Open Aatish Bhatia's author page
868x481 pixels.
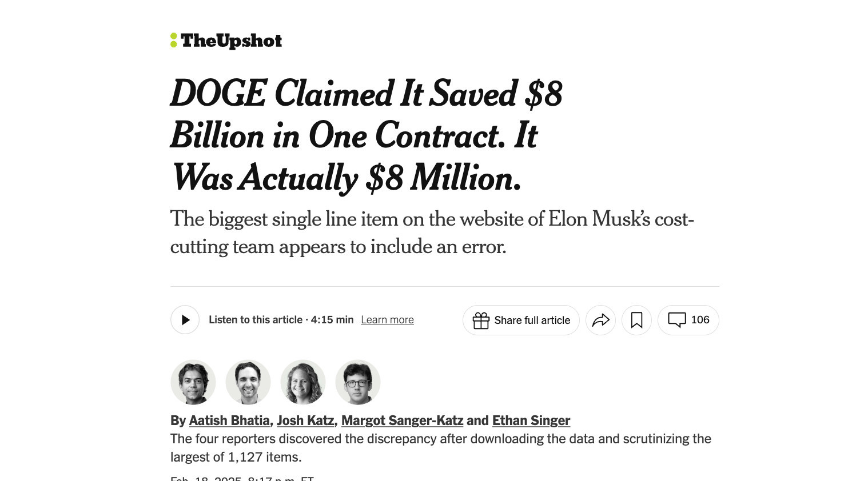click(229, 420)
